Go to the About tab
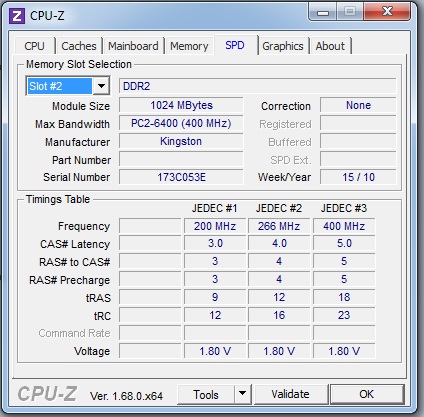Screen dimensions: 424x417 pyautogui.click(x=330, y=46)
